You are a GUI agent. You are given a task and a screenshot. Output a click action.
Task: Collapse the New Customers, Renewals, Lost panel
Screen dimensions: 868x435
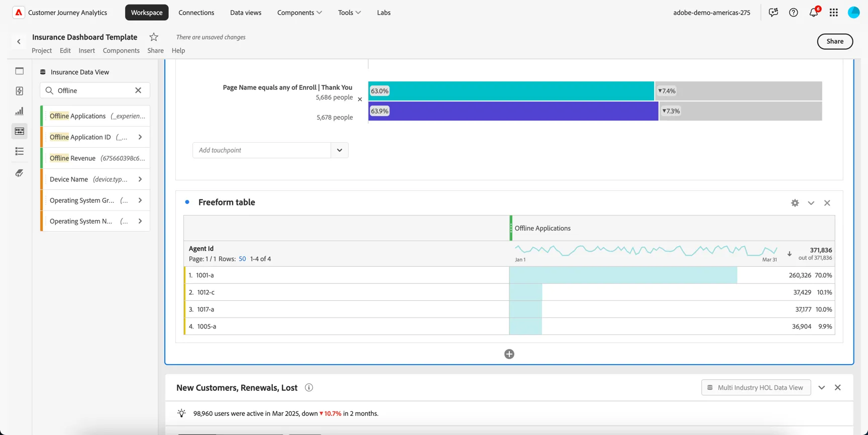pos(821,388)
